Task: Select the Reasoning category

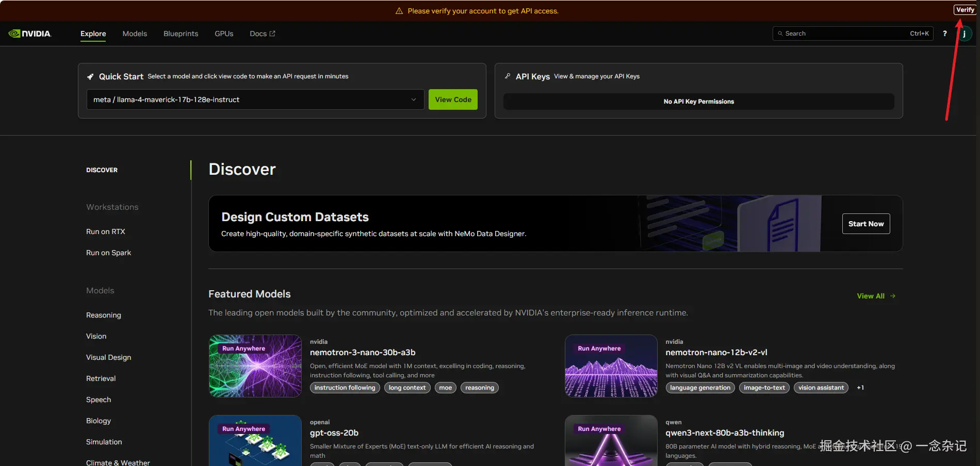Action: (x=104, y=315)
